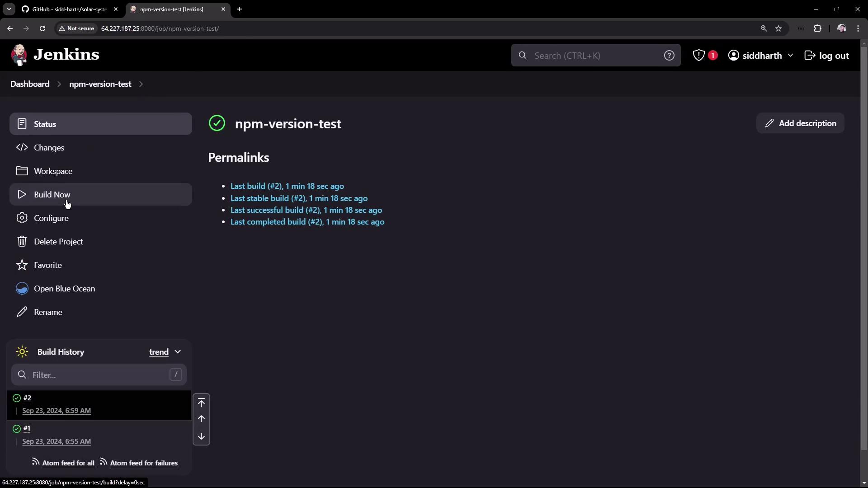Expand the siddharth user dropdown
The image size is (868, 488).
point(790,55)
